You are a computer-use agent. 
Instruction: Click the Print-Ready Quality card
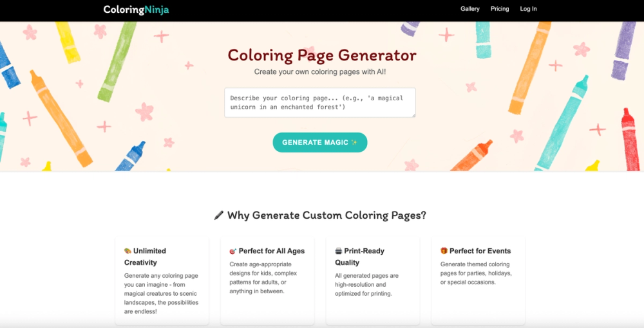click(x=373, y=280)
